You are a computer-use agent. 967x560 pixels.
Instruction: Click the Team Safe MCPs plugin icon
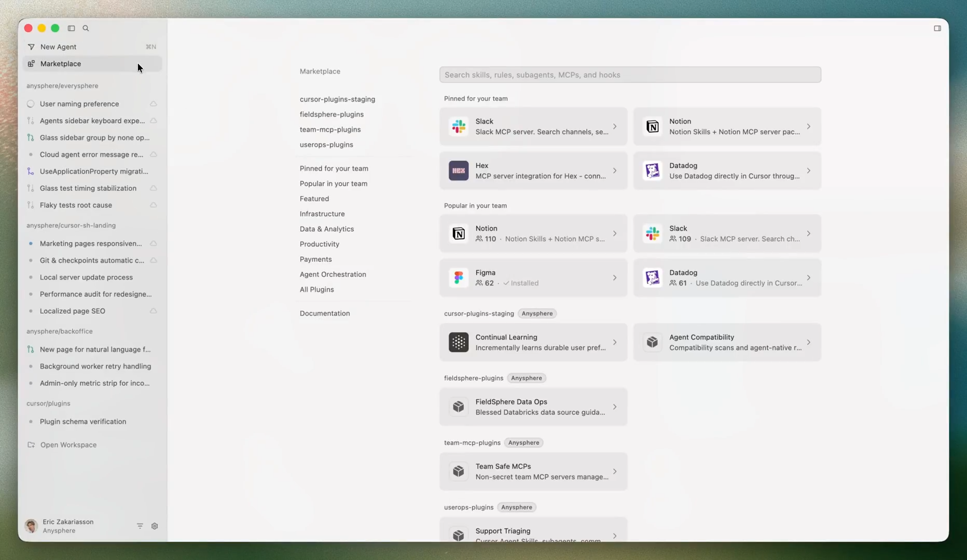tap(459, 471)
